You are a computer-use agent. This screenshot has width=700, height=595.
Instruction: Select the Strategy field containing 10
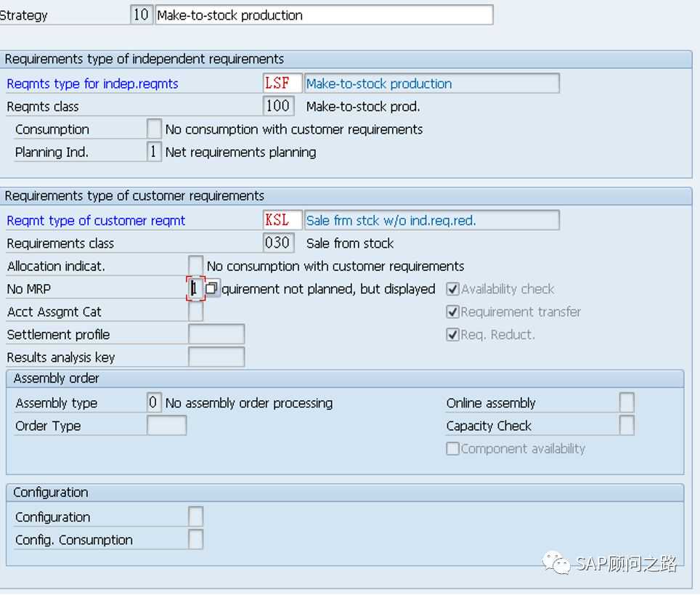[x=141, y=15]
